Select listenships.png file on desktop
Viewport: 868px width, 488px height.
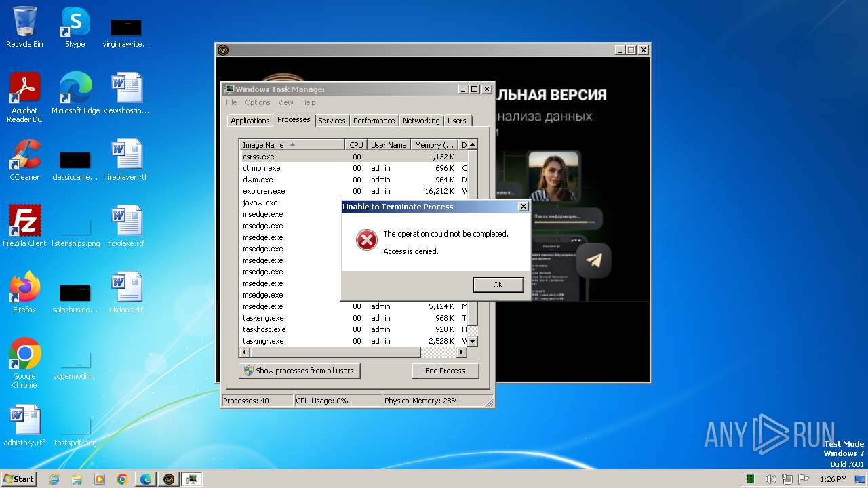[75, 230]
